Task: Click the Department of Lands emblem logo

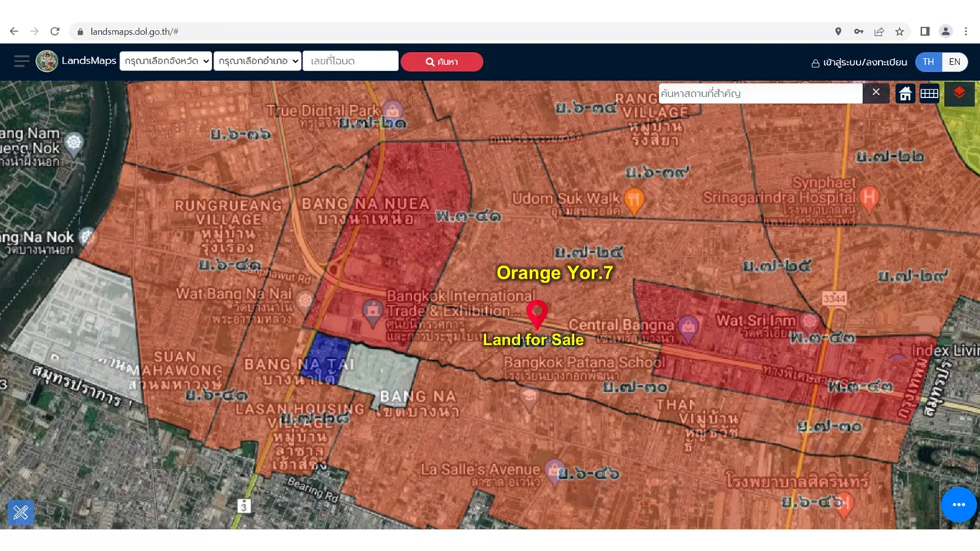Action: click(x=47, y=61)
